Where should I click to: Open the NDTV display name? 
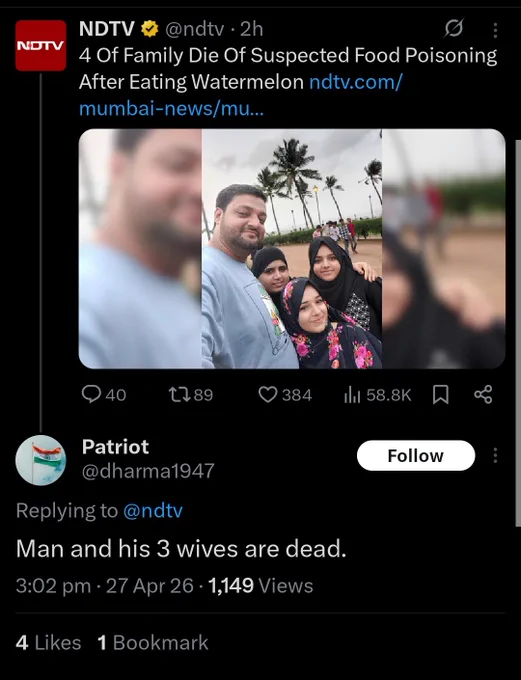click(x=107, y=29)
